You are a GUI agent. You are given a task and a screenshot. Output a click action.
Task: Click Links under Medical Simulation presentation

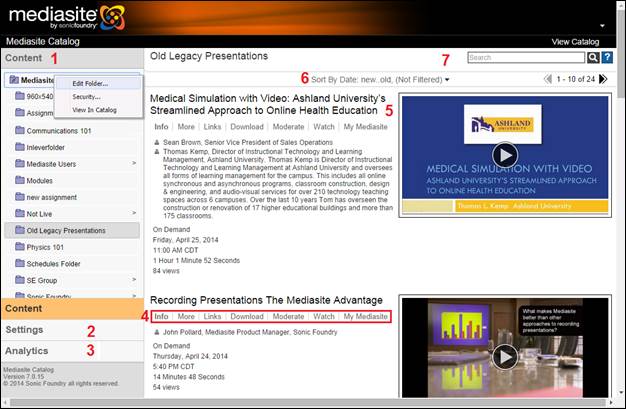click(x=212, y=127)
